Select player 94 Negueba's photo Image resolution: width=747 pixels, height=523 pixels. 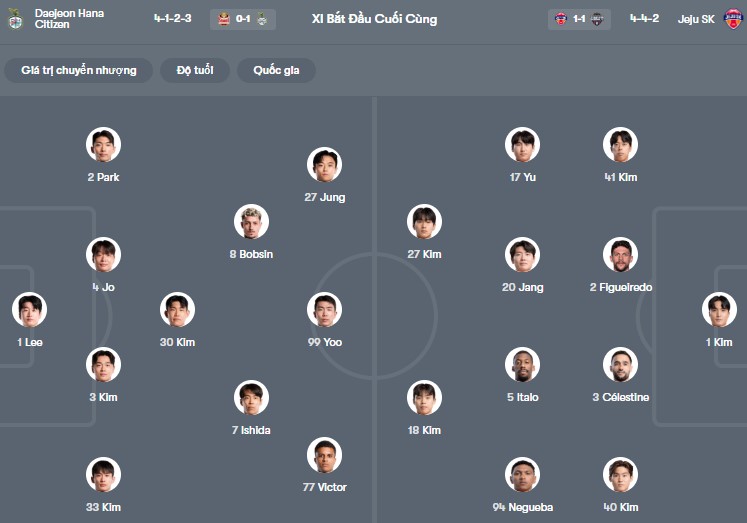(522, 475)
